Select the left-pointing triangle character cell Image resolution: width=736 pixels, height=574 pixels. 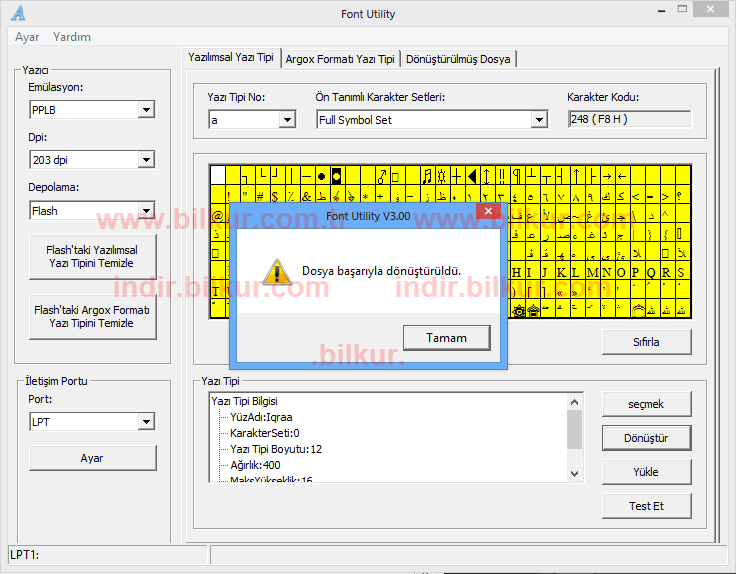point(473,176)
